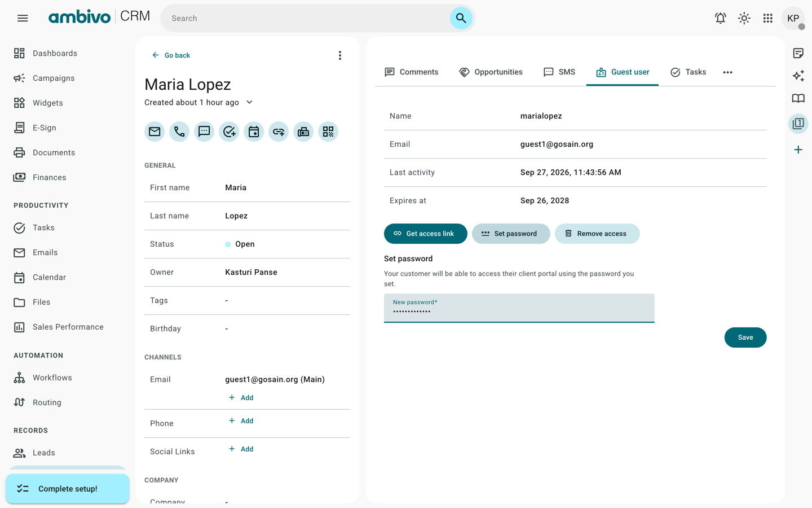Add task with check-plus action icon

pyautogui.click(x=229, y=132)
